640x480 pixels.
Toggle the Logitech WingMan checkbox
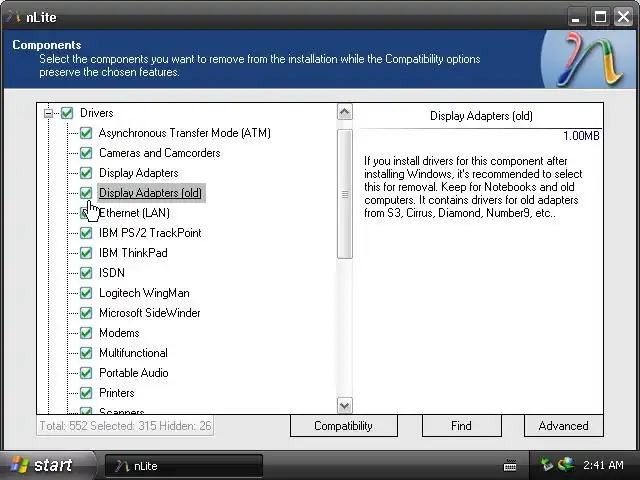(86, 293)
